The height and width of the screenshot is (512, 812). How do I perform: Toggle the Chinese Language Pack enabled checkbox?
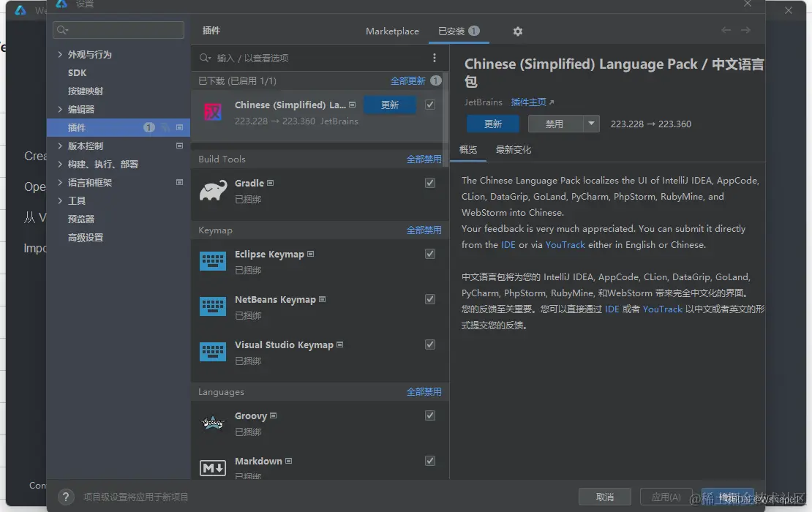430,105
